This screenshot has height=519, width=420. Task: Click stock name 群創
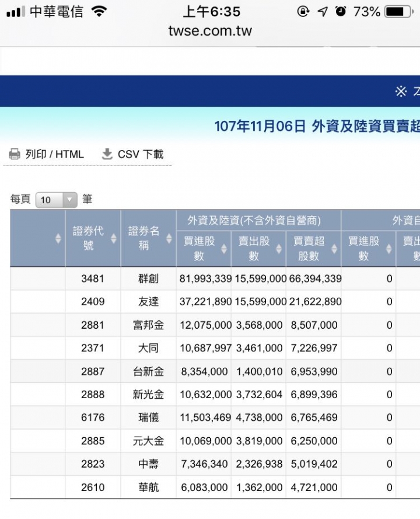tap(149, 278)
